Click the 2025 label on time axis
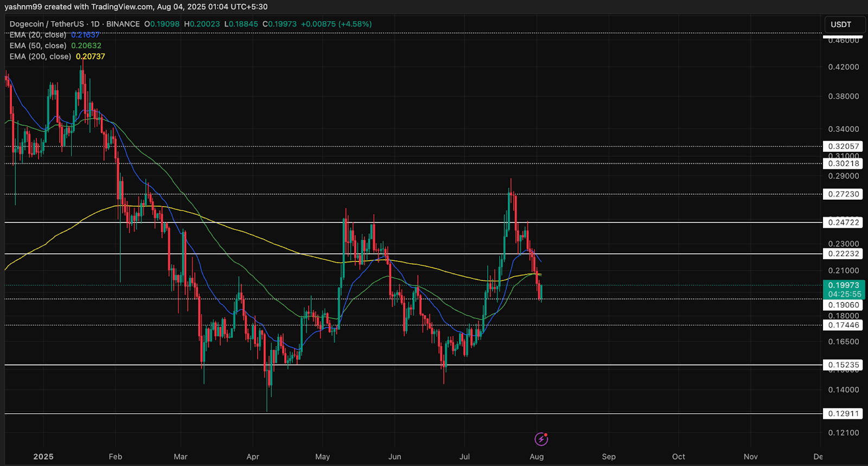Viewport: 868px width, 466px height. tap(43, 457)
